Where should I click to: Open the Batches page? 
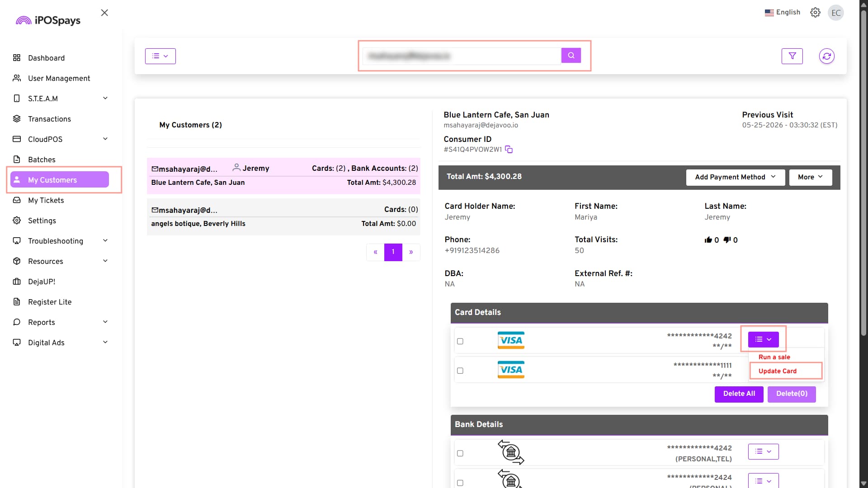tap(42, 160)
